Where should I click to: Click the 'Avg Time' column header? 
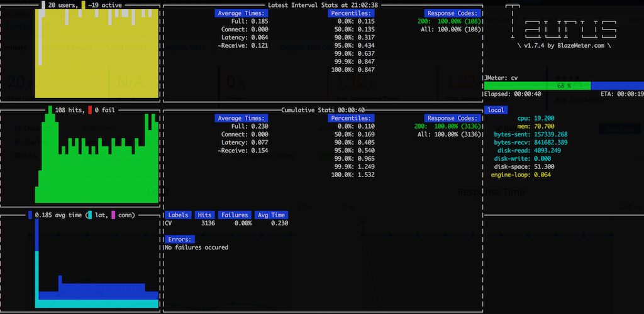tap(271, 215)
